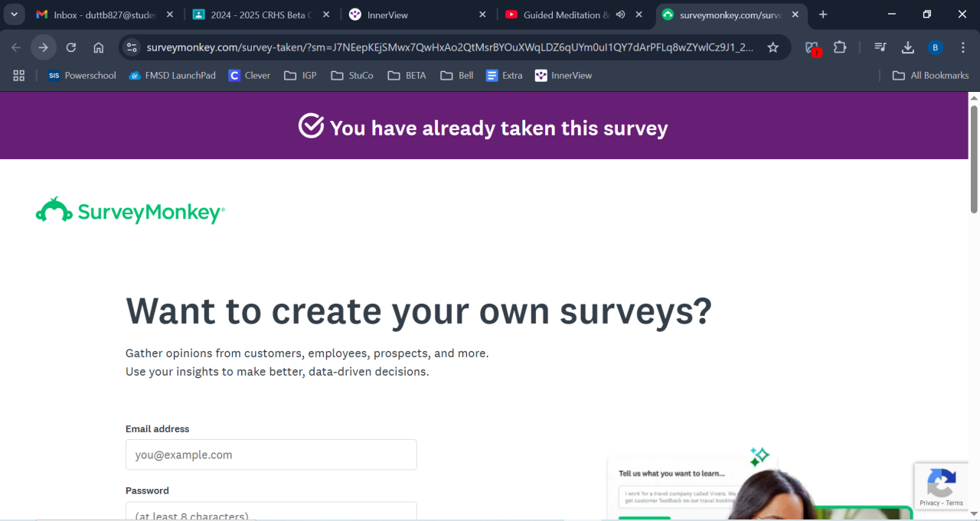Viewport: 980px width, 521px height.
Task: Expand the Bell bookmark folder
Action: [x=457, y=76]
